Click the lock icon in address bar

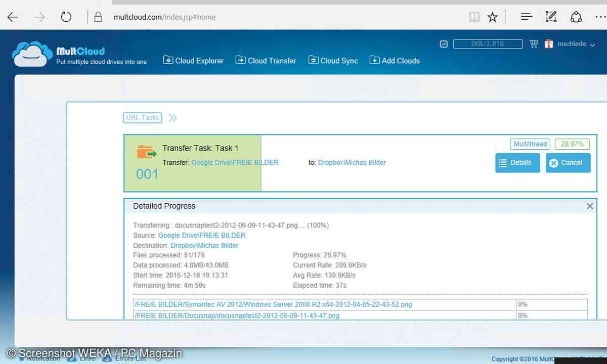pos(98,17)
